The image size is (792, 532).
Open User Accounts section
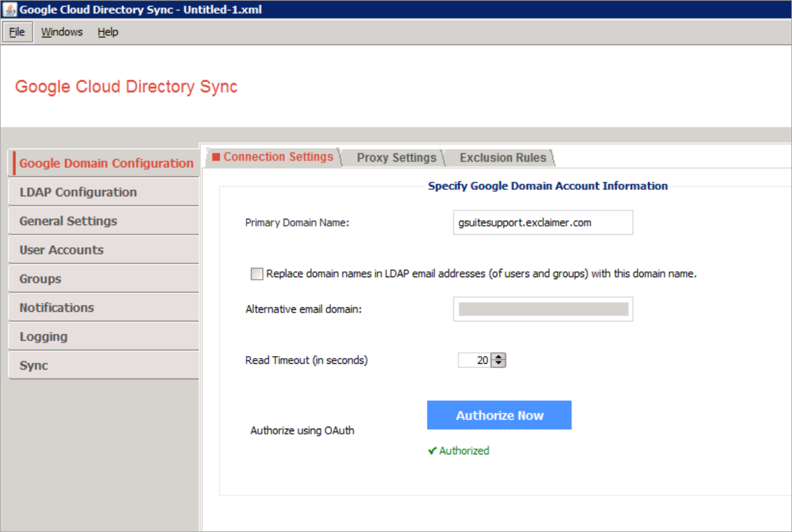(61, 250)
